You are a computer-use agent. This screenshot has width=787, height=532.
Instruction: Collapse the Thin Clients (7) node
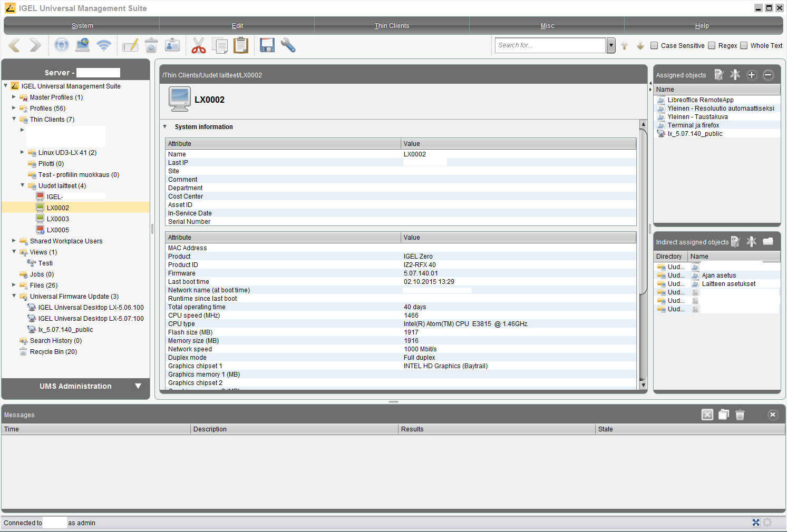pos(14,119)
